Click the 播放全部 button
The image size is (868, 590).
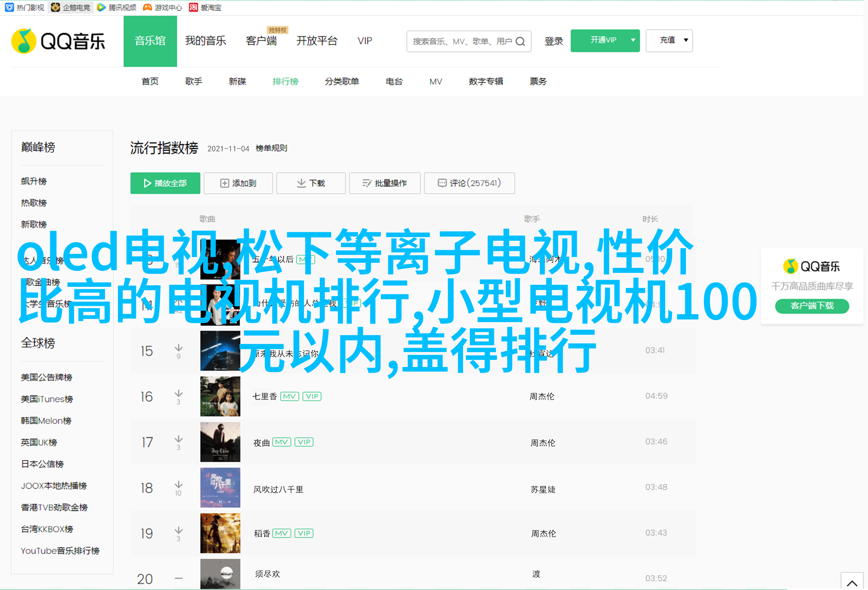coord(165,183)
